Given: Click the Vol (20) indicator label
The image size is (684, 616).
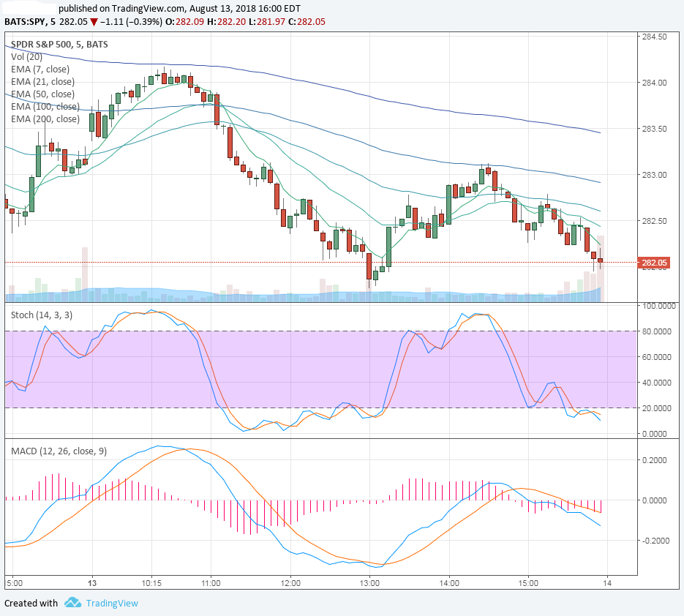Looking at the screenshot, I should click(x=26, y=57).
